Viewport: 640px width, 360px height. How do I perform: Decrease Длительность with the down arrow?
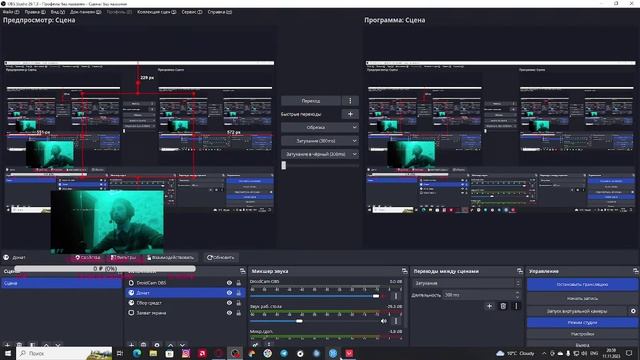coord(518,297)
